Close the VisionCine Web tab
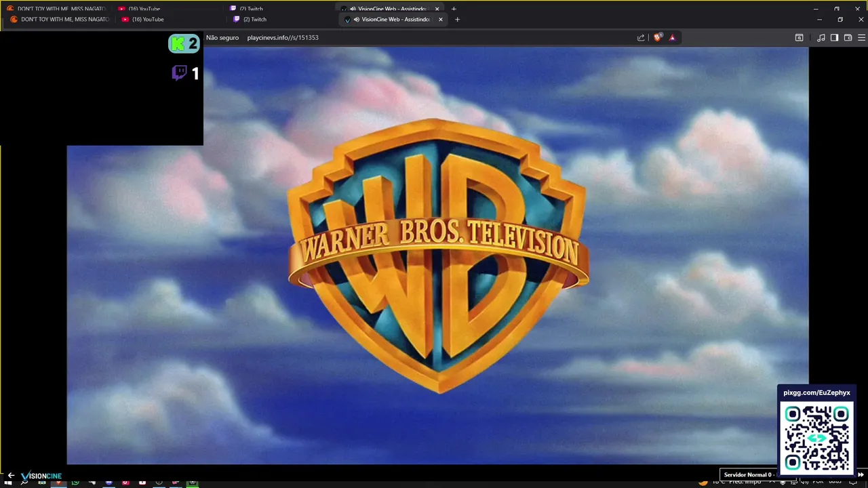 pyautogui.click(x=441, y=20)
